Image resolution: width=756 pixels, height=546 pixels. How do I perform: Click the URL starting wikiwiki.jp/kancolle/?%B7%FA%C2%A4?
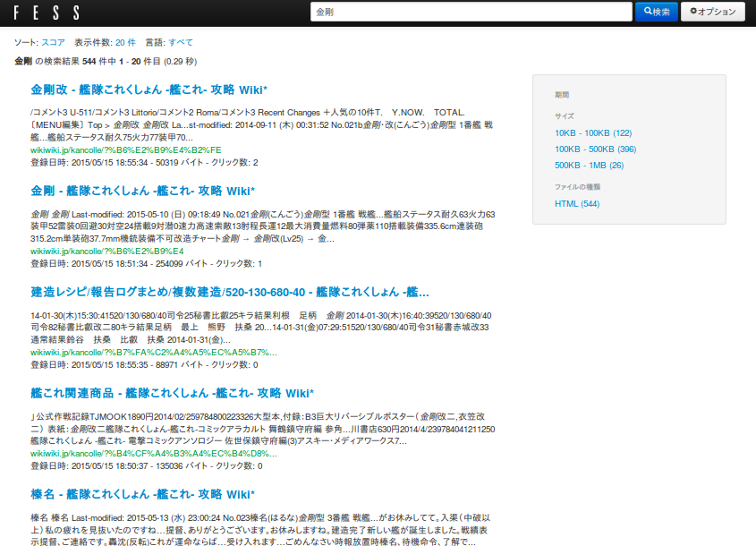154,353
